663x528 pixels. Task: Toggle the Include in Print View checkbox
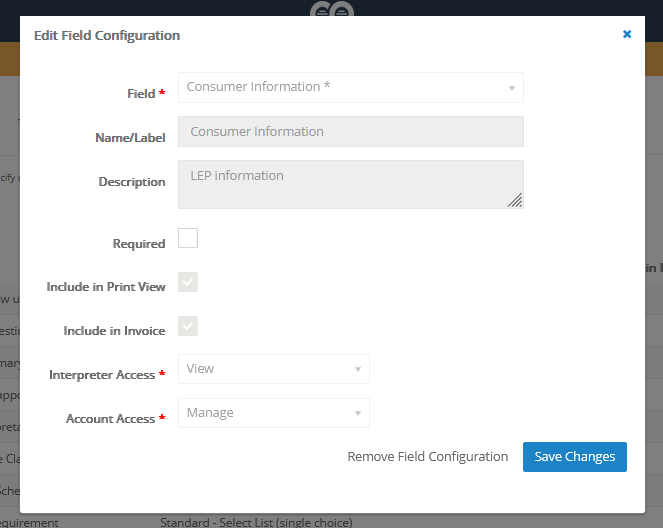188,282
